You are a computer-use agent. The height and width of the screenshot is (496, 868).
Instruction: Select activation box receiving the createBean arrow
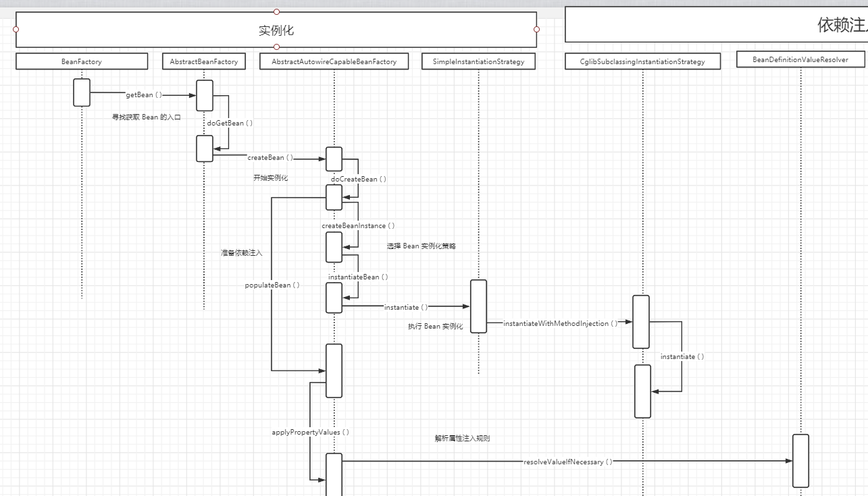pyautogui.click(x=334, y=159)
